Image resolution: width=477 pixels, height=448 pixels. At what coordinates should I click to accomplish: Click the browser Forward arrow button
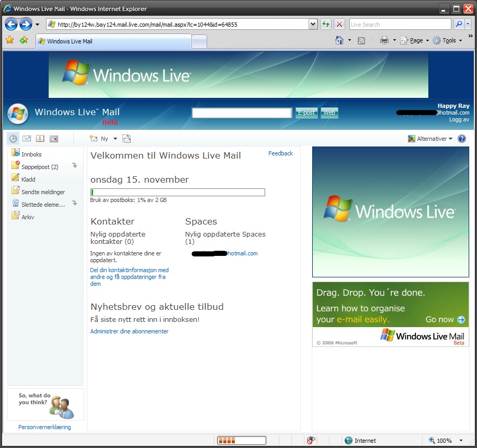(x=26, y=25)
